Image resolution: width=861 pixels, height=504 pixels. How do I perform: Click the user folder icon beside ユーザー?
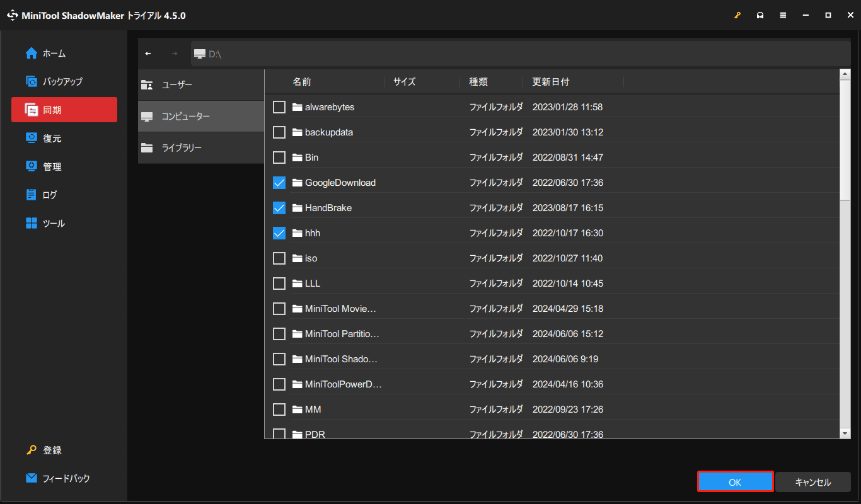point(147,84)
